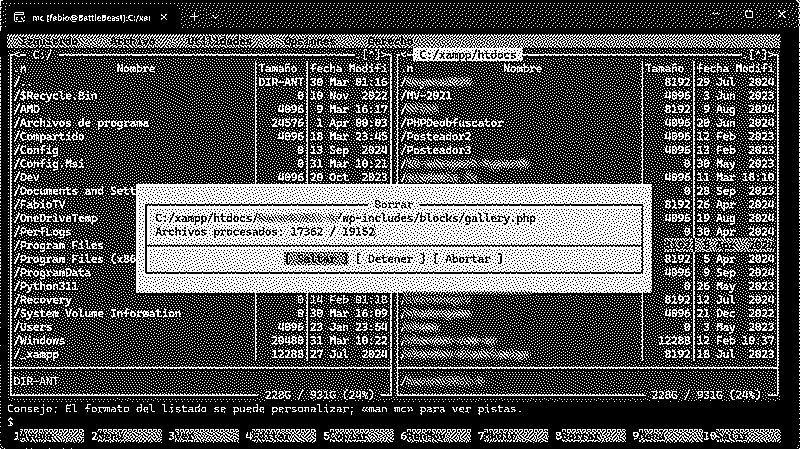The image size is (800, 449).
Task: Click the right panel [^] history button
Action: 759,54
